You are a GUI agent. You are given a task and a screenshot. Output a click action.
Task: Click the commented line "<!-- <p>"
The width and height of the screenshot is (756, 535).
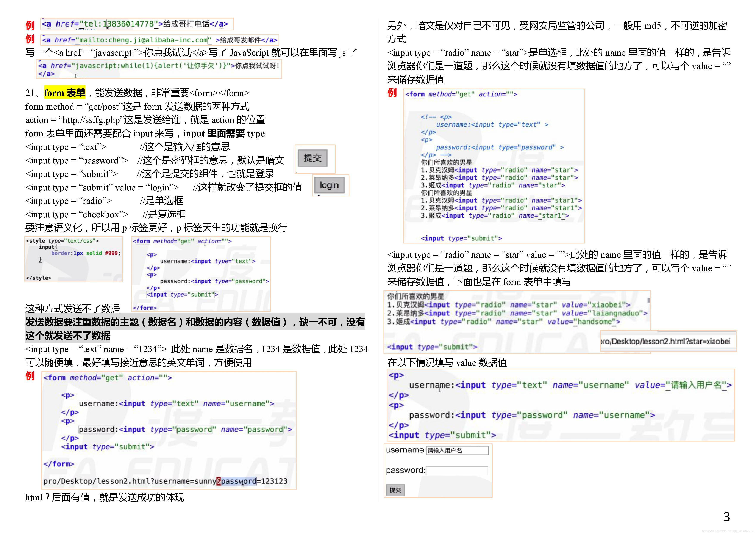(436, 117)
